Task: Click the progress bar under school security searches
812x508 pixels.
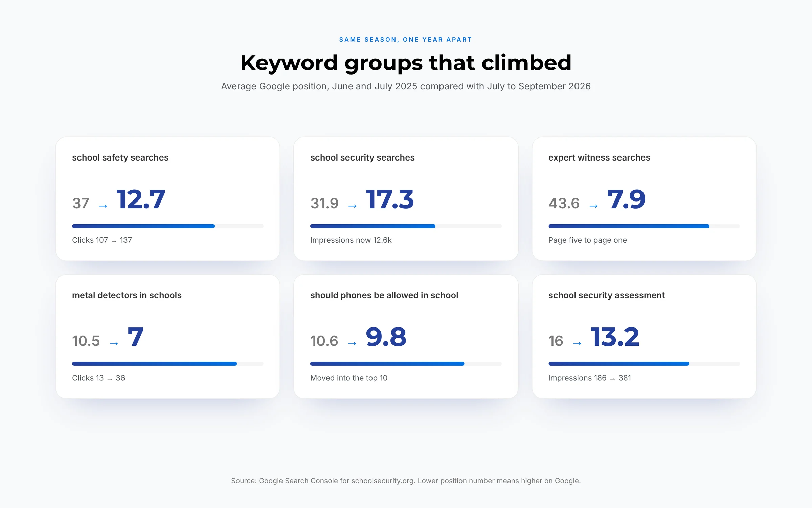Action: [406, 226]
